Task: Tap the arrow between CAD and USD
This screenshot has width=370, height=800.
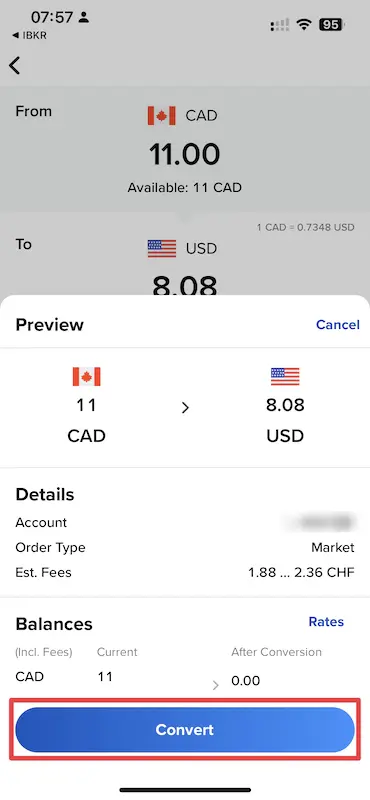Action: point(185,407)
